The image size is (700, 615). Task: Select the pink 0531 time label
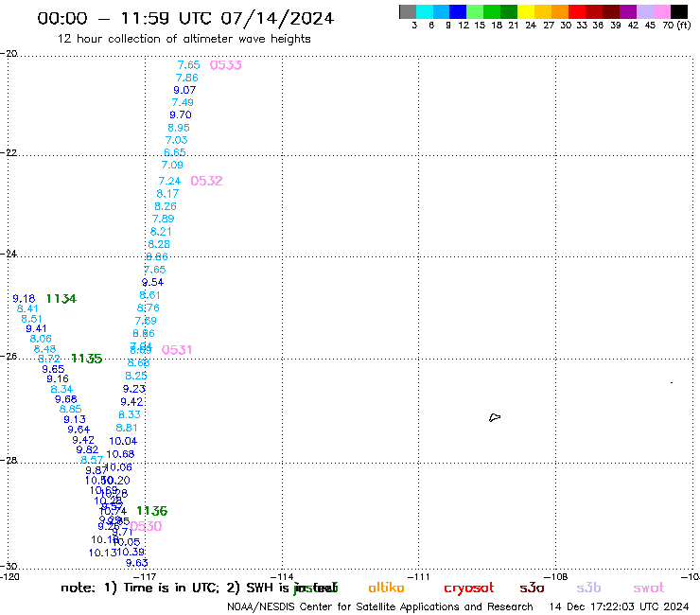177,350
